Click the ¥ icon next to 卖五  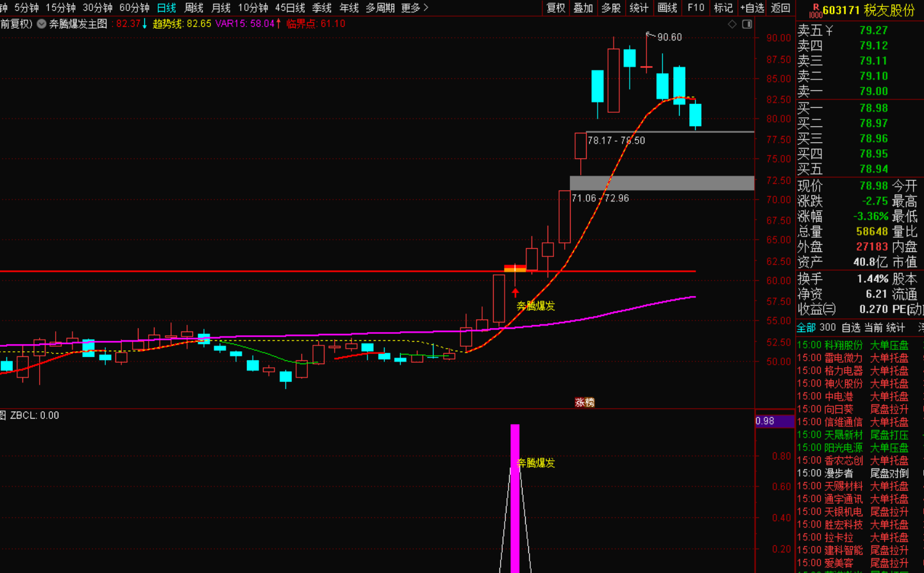(829, 30)
